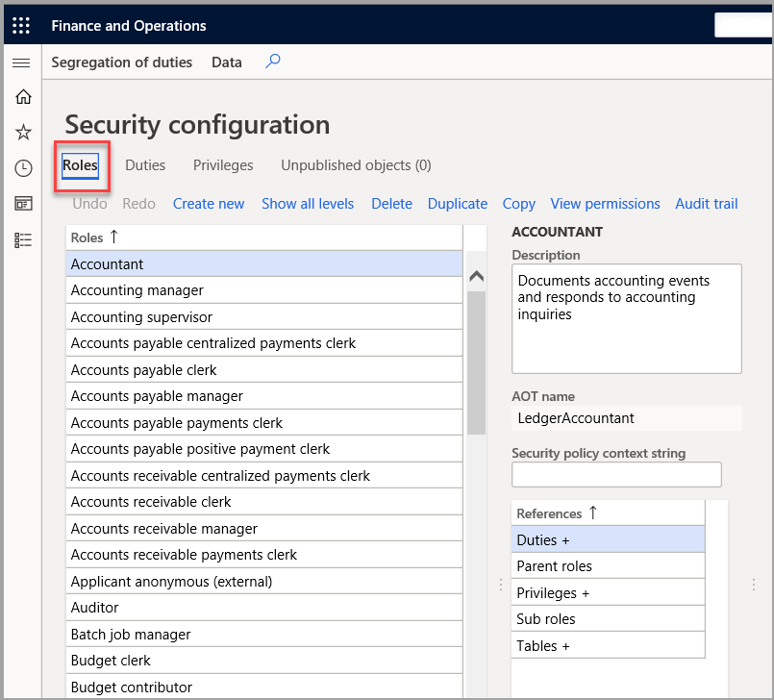
Task: Collapse the navigation pane with hamburger icon
Action: [23, 62]
